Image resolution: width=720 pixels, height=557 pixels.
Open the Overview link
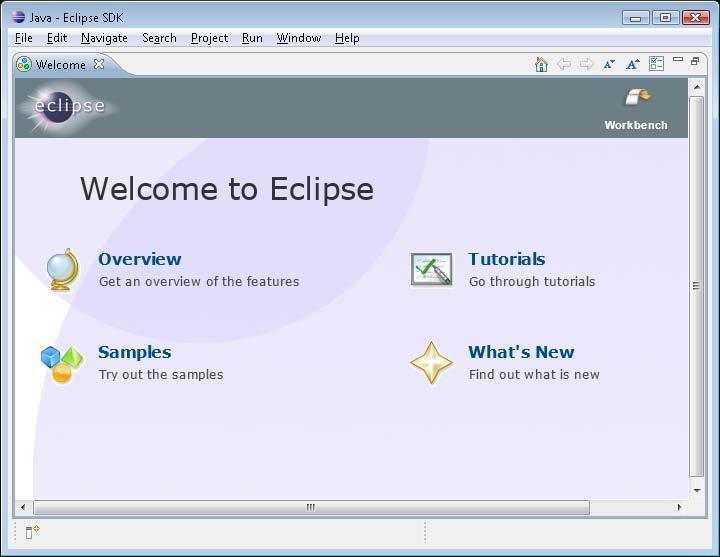(x=140, y=259)
